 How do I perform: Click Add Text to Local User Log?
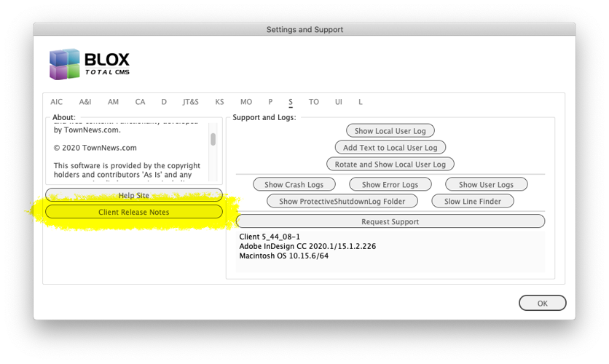point(390,148)
